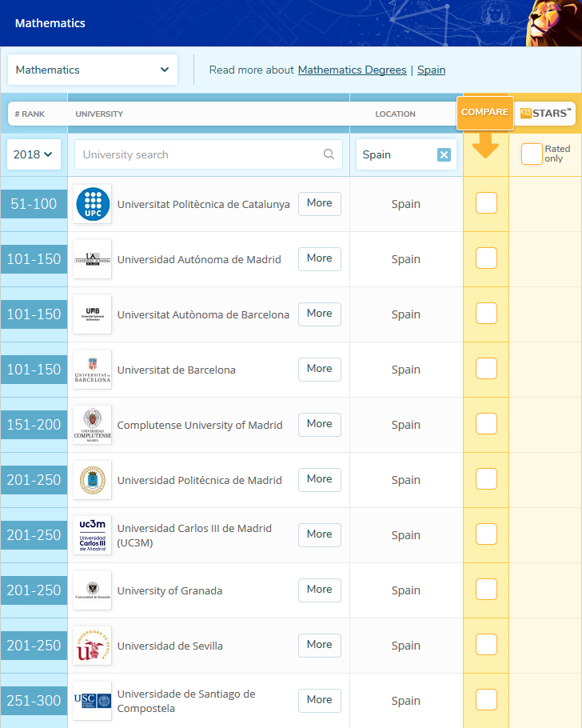Click Universidad Politécnica de Madrid logo
This screenshot has width=582, height=728.
click(x=93, y=480)
